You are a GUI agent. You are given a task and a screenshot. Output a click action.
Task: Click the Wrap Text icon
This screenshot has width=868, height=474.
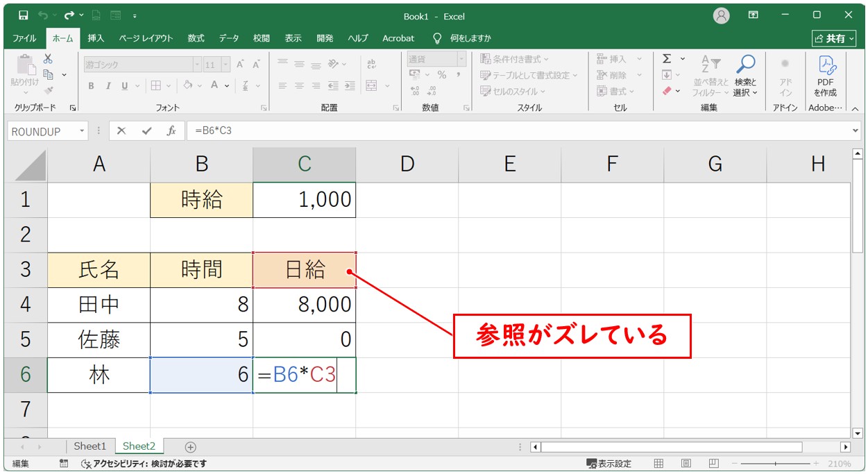[371, 65]
